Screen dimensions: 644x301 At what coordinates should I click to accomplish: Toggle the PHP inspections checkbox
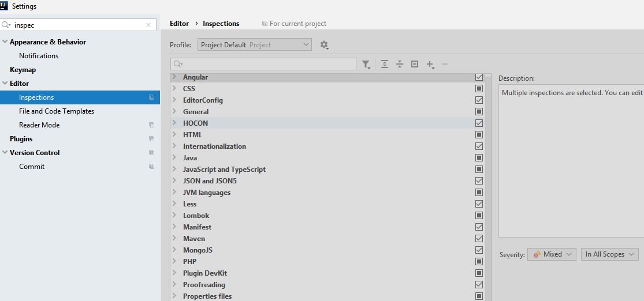pyautogui.click(x=479, y=262)
